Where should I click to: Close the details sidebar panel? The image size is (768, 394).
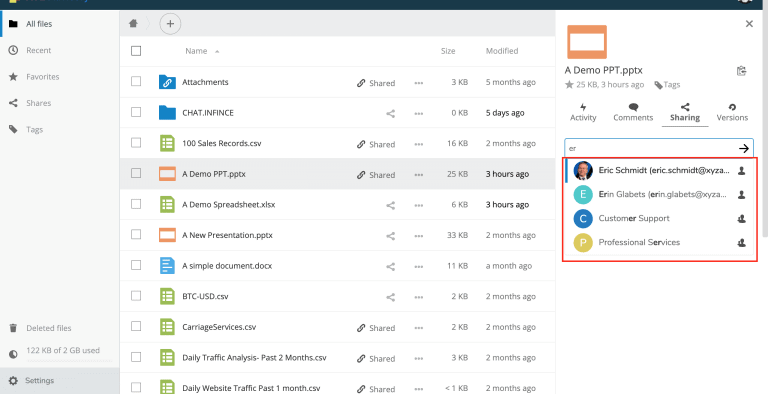click(x=749, y=24)
